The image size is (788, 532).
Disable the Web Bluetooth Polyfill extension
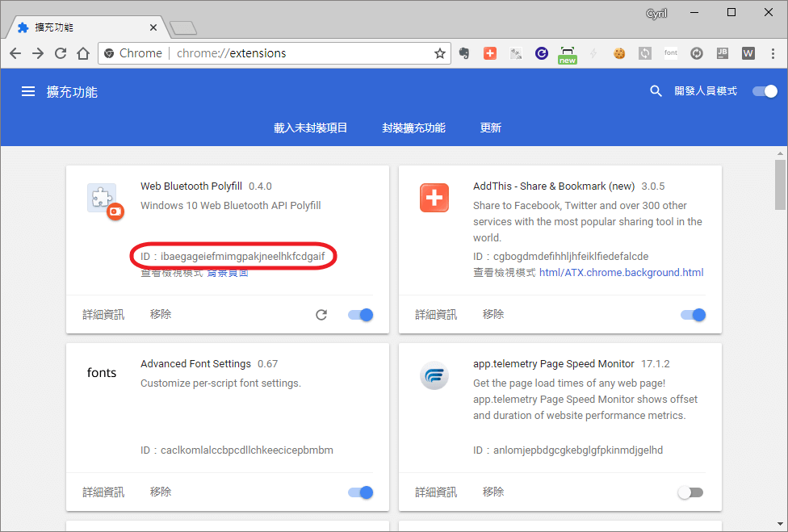pos(360,315)
